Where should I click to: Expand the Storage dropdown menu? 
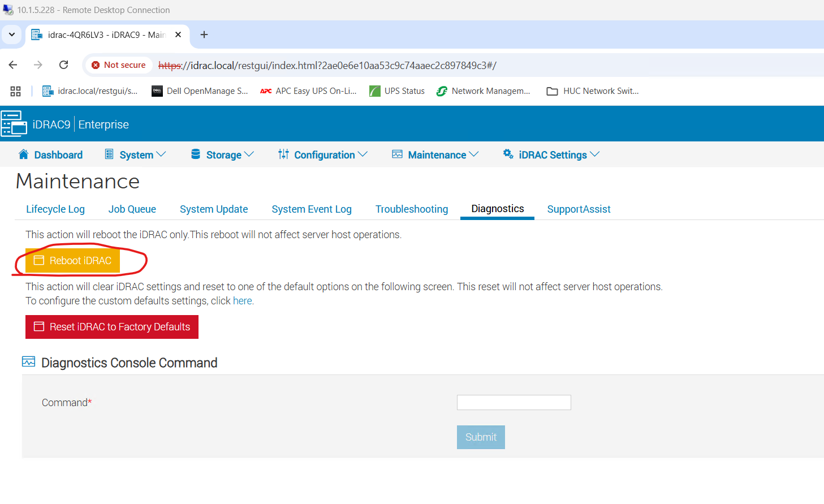coord(223,155)
